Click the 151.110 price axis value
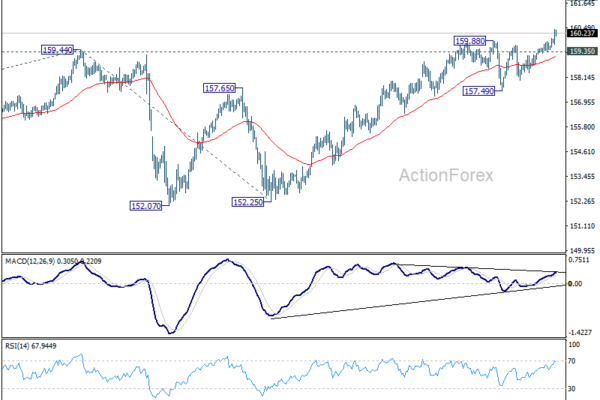 (582, 226)
